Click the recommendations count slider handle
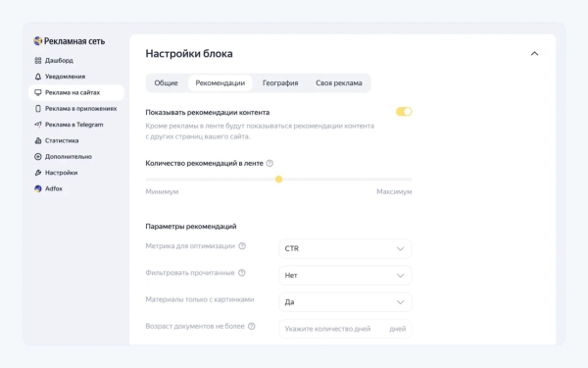 pos(278,180)
